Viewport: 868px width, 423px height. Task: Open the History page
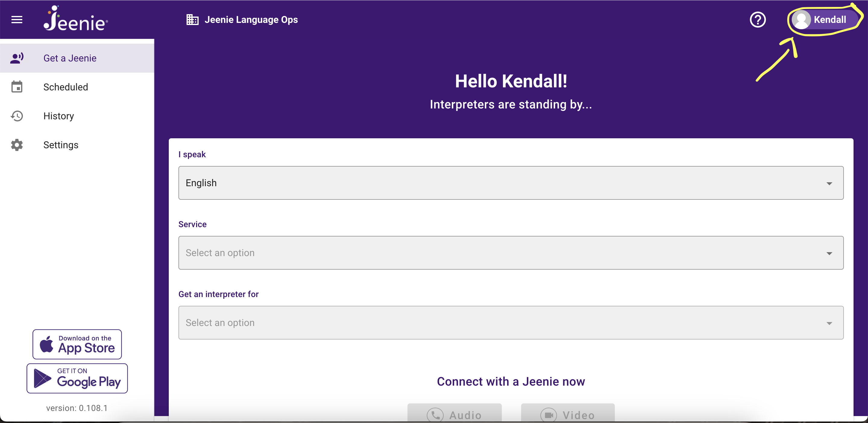pyautogui.click(x=77, y=116)
